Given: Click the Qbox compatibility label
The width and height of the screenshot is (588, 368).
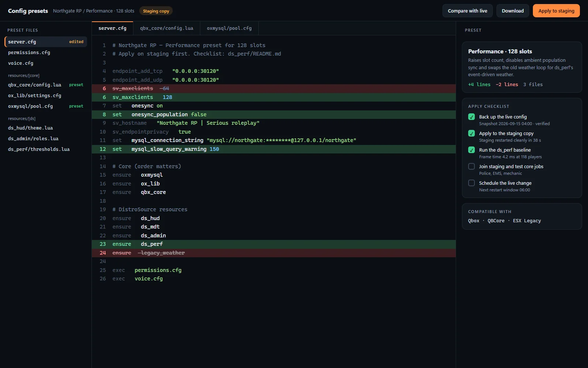Looking at the screenshot, I should click(474, 221).
